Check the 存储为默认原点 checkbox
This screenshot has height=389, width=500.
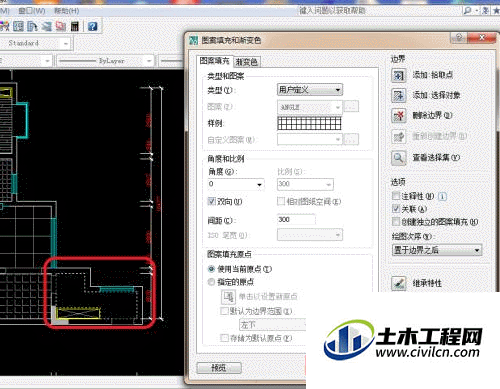(x=224, y=338)
